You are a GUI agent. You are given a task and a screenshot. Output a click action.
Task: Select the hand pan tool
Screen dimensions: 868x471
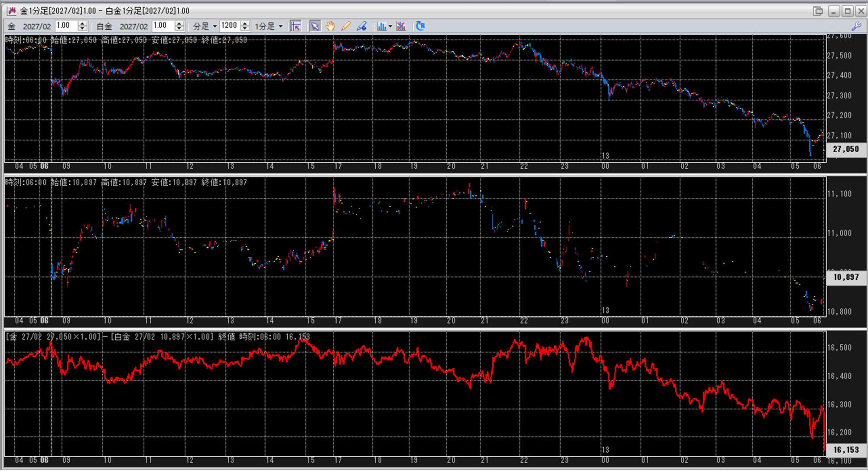coord(330,26)
